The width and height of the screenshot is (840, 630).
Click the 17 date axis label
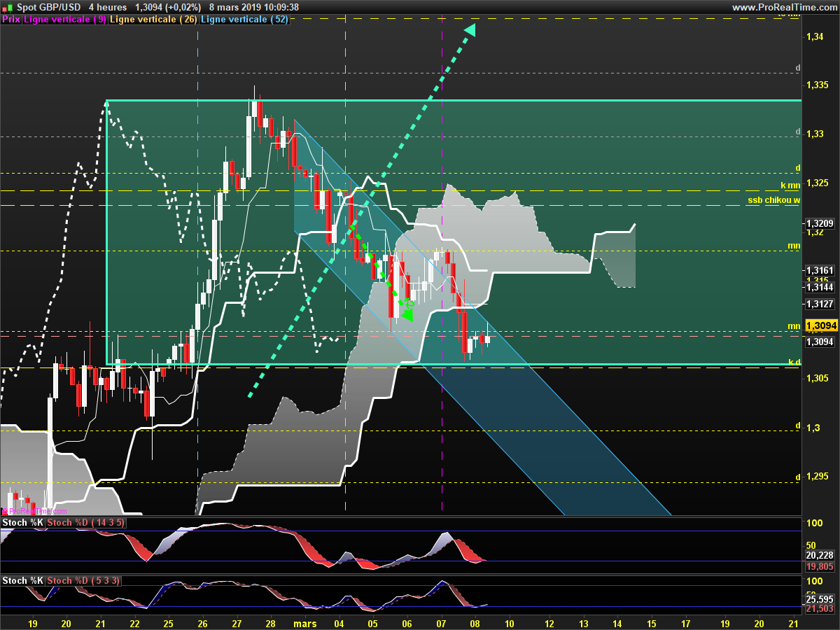pos(686,622)
